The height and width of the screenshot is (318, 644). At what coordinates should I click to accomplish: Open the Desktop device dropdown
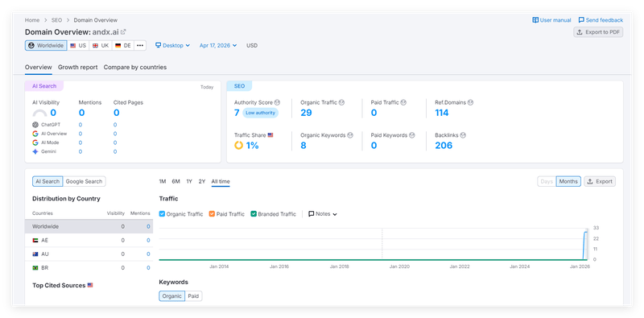click(172, 46)
